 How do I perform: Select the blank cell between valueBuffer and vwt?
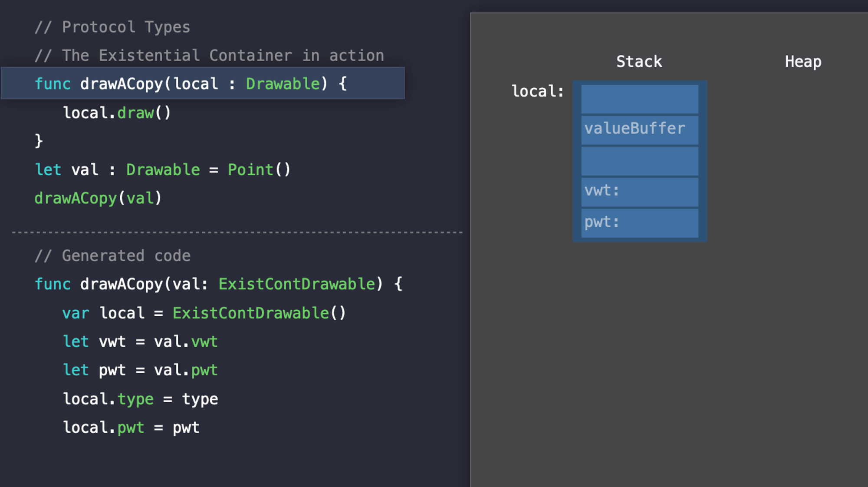640,161
